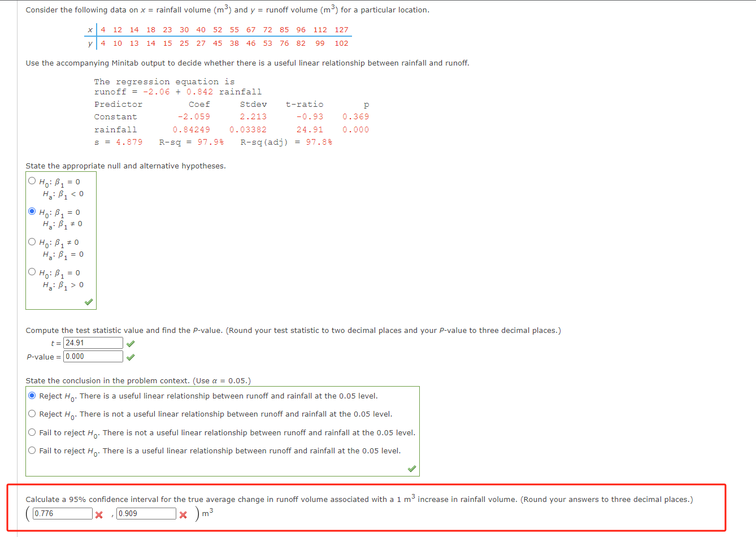The image size is (756, 537).
Task: Click the P-value input field
Action: tap(92, 356)
